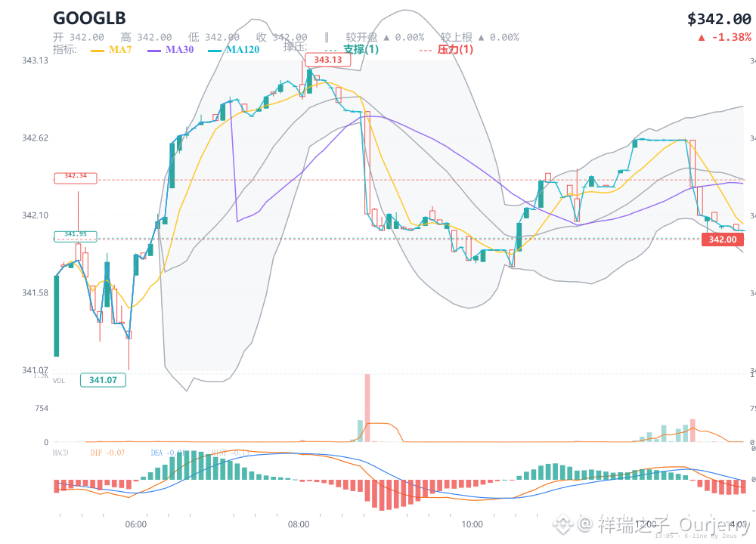756x544 pixels.
Task: Click the 06:00 time axis label
Action: (135, 524)
